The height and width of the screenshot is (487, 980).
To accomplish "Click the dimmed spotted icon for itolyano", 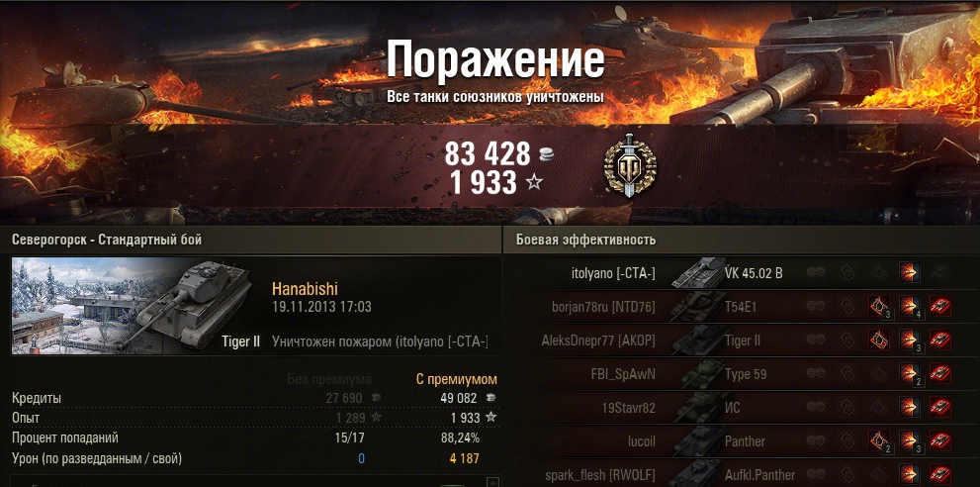I will [x=815, y=273].
